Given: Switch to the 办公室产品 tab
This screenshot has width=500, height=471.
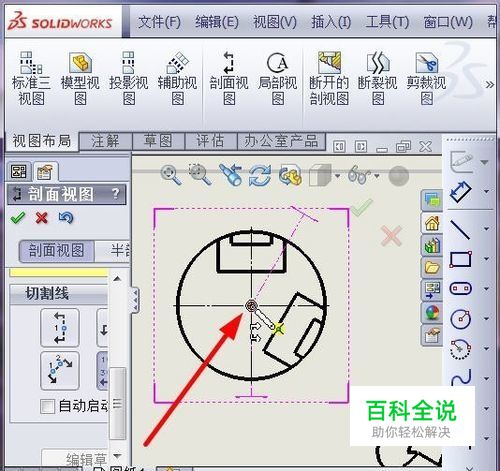Looking at the screenshot, I should pos(281,141).
